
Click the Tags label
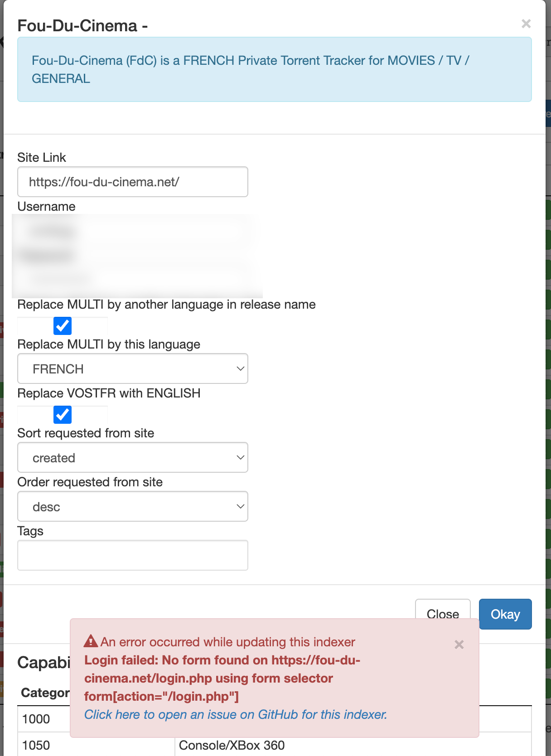(x=30, y=531)
